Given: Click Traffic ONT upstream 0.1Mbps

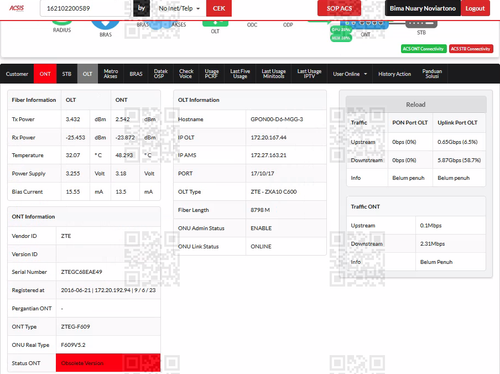Looking at the screenshot, I should pos(431,226).
